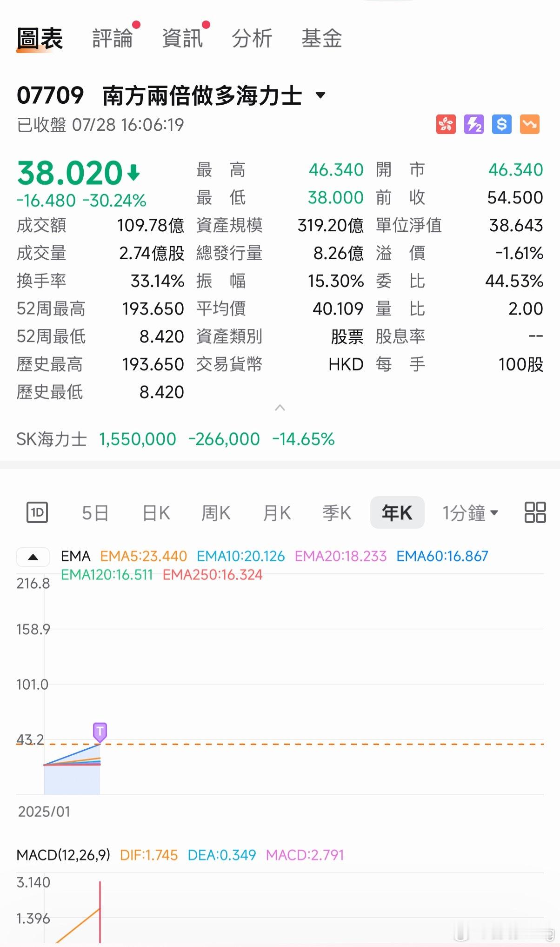The width and height of the screenshot is (560, 947).
Task: Open the 基金 tab
Action: [322, 38]
